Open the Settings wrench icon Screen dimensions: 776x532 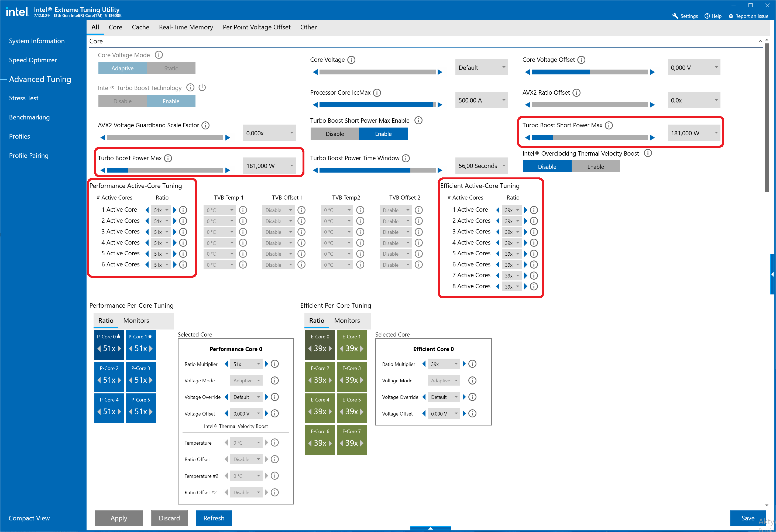675,16
